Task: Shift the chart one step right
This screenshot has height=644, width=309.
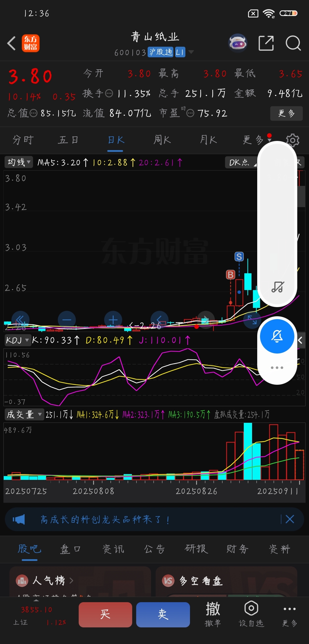Action: pyautogui.click(x=206, y=320)
